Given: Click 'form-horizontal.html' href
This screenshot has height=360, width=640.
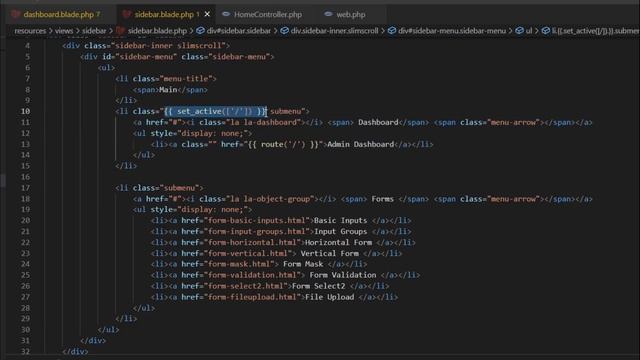Looking at the screenshot, I should (x=252, y=243).
